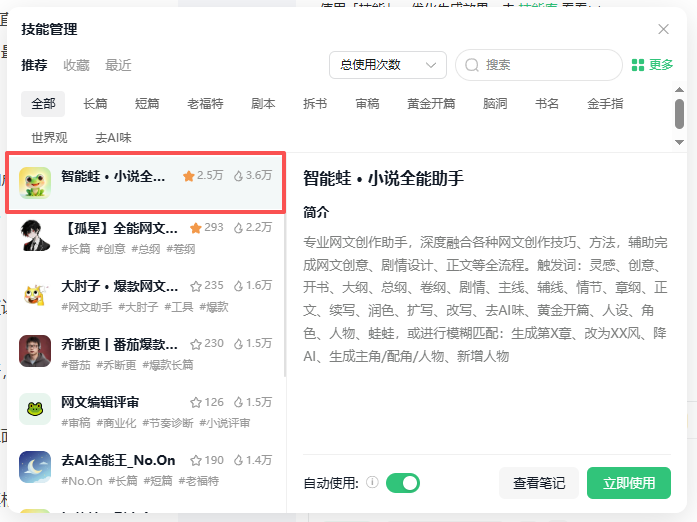The width and height of the screenshot is (697, 522).
Task: Click the category scrollbar thumb
Action: tap(679, 114)
